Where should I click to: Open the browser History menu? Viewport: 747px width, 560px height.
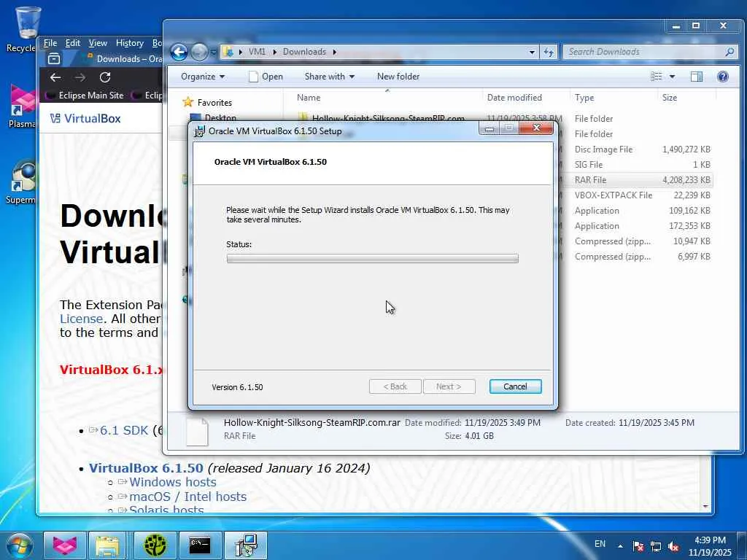[x=130, y=43]
